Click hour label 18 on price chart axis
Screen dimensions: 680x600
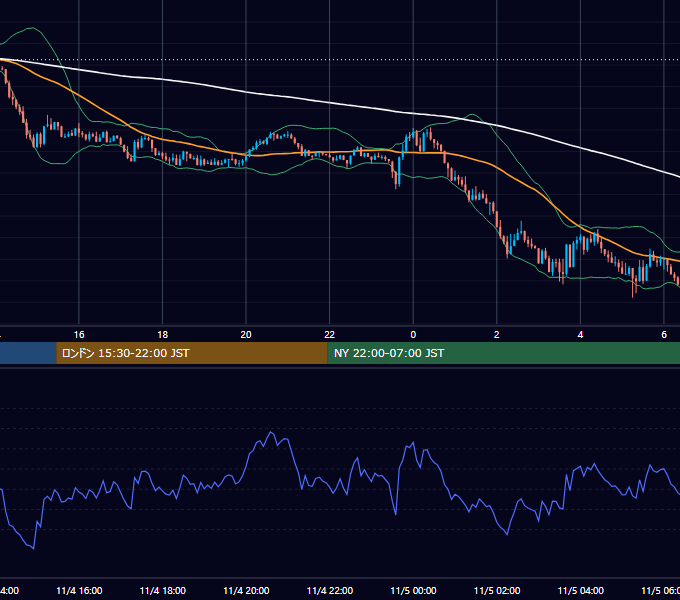point(163,335)
